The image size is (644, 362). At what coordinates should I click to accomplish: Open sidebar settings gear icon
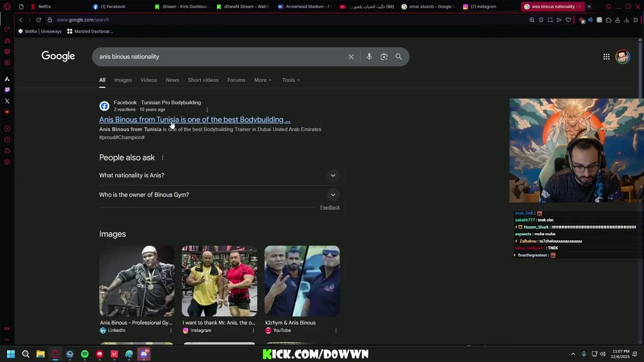point(7,162)
